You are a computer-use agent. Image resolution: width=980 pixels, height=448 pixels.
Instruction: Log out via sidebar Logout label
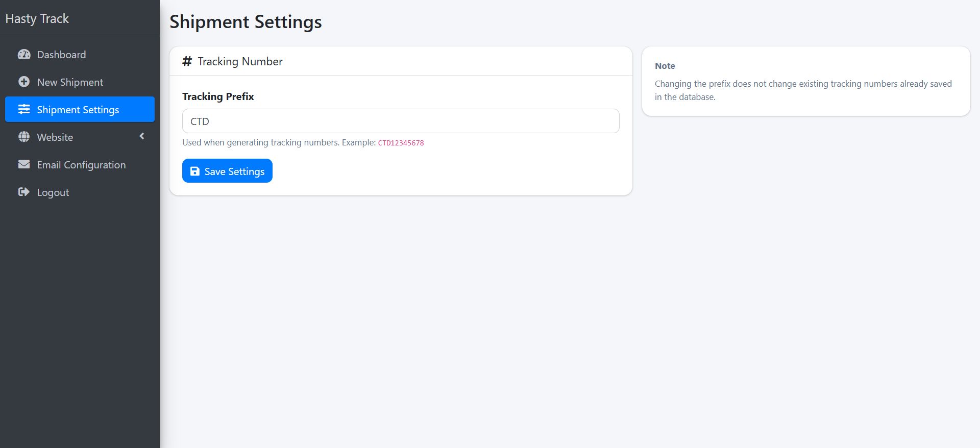[x=53, y=192]
